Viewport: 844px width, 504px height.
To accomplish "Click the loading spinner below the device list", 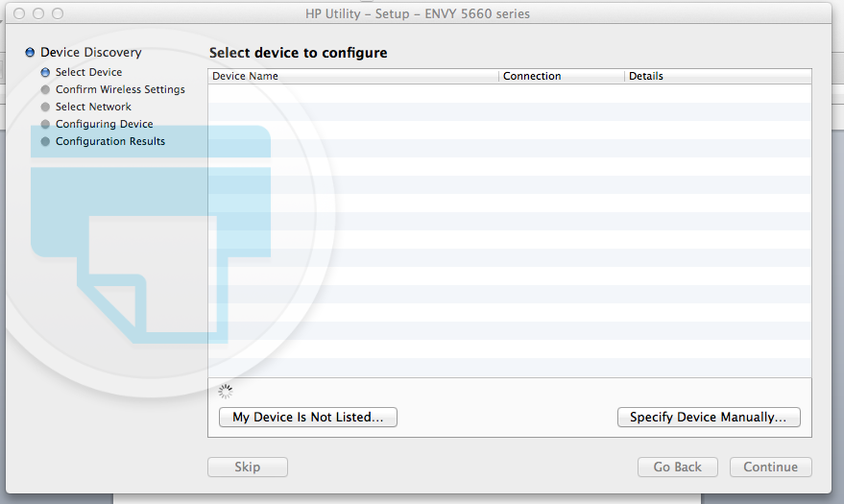I will coord(226,391).
